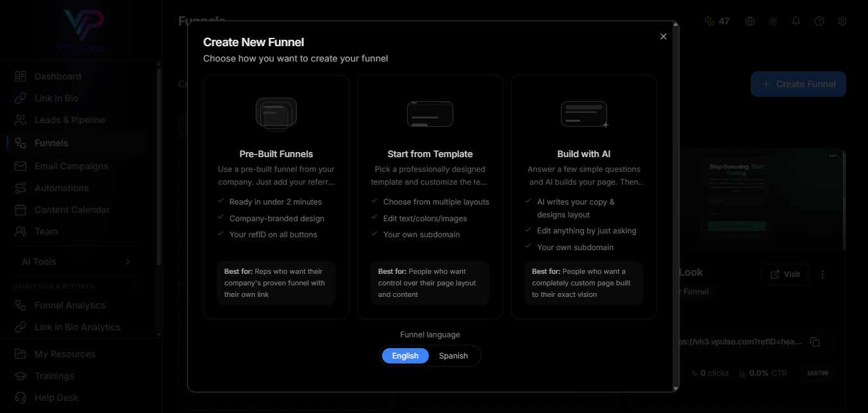
Task: Click "Ready in under 2 minutes" text
Action: 276,202
